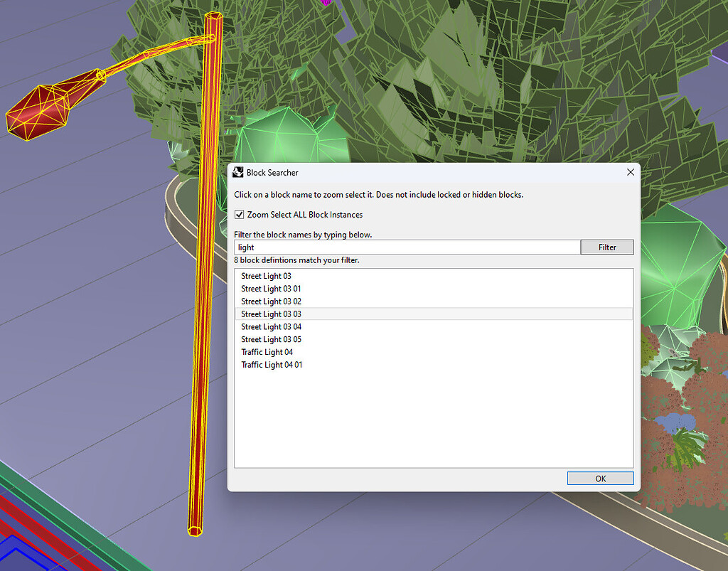Viewport: 728px width, 571px height.
Task: Disable Zoom Select ALL Block Instances
Action: tap(240, 214)
